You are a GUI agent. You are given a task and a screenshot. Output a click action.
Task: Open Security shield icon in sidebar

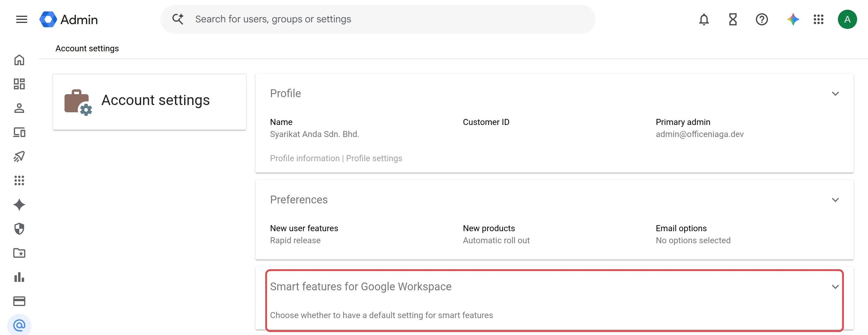19,229
